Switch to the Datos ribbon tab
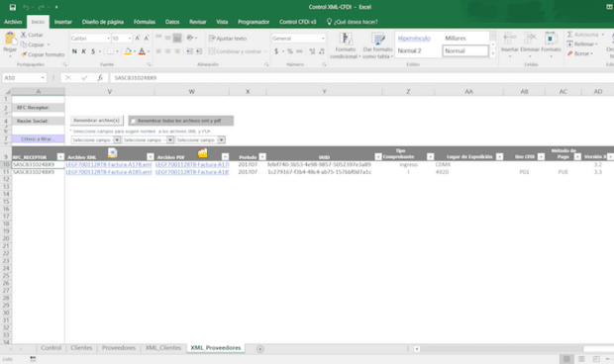Screen dimensions: 614x364 [x=172, y=22]
